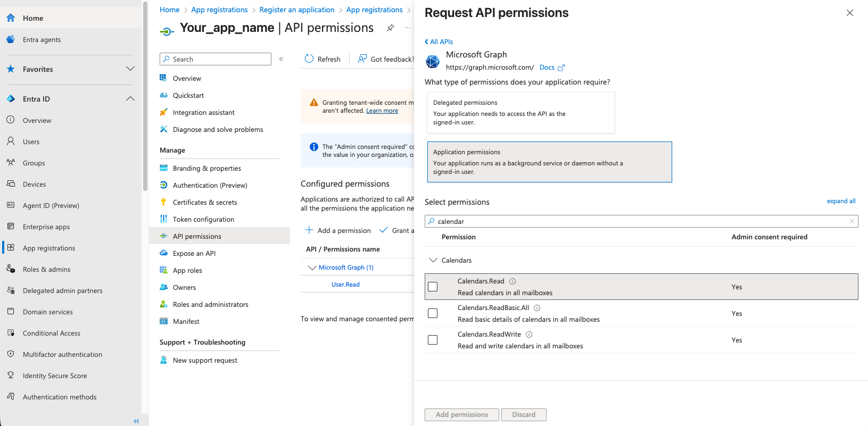This screenshot has height=426, width=868.
Task: Open the Docs external link icon
Action: pos(561,68)
